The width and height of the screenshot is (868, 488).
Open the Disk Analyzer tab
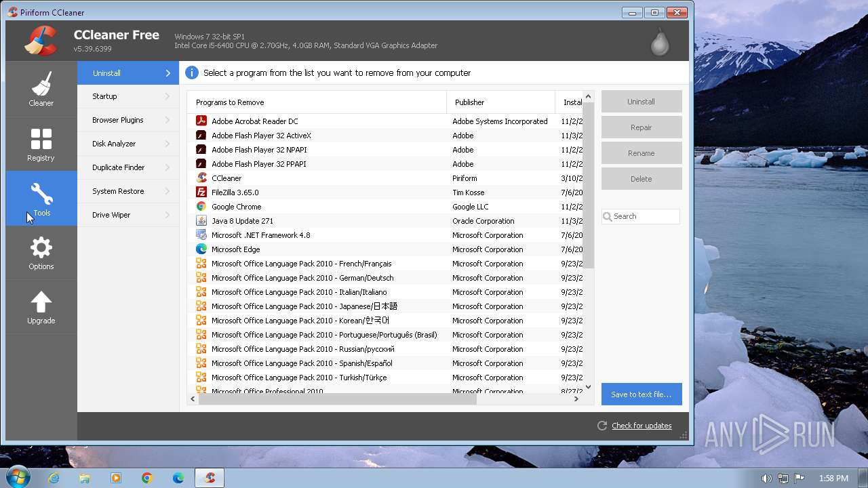click(x=128, y=144)
